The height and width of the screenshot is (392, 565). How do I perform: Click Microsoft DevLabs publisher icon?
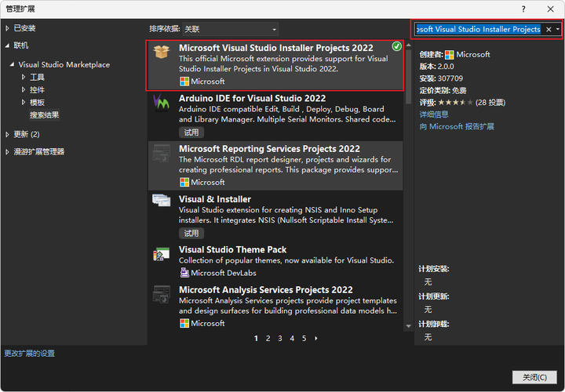click(184, 273)
